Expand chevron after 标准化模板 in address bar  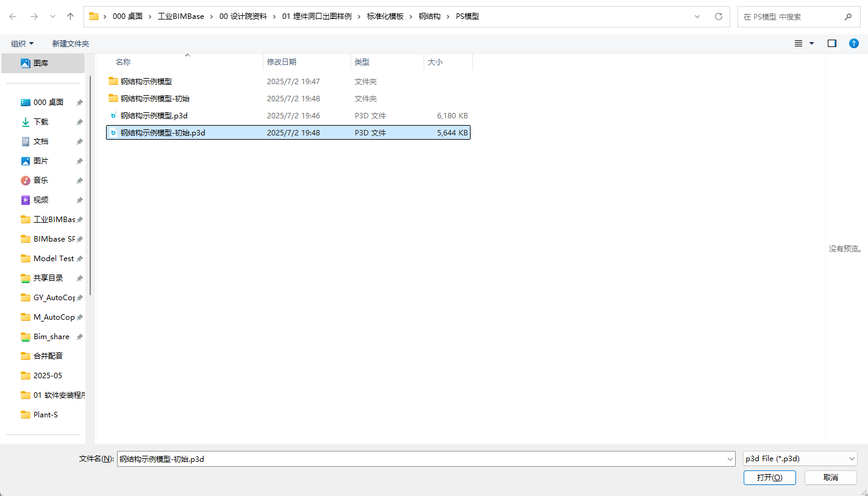(411, 16)
